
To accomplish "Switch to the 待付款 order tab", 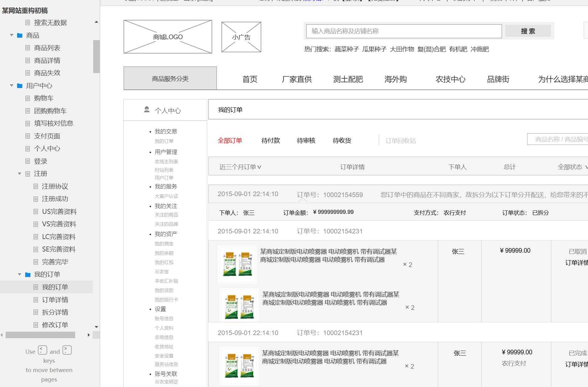I will [x=270, y=141].
